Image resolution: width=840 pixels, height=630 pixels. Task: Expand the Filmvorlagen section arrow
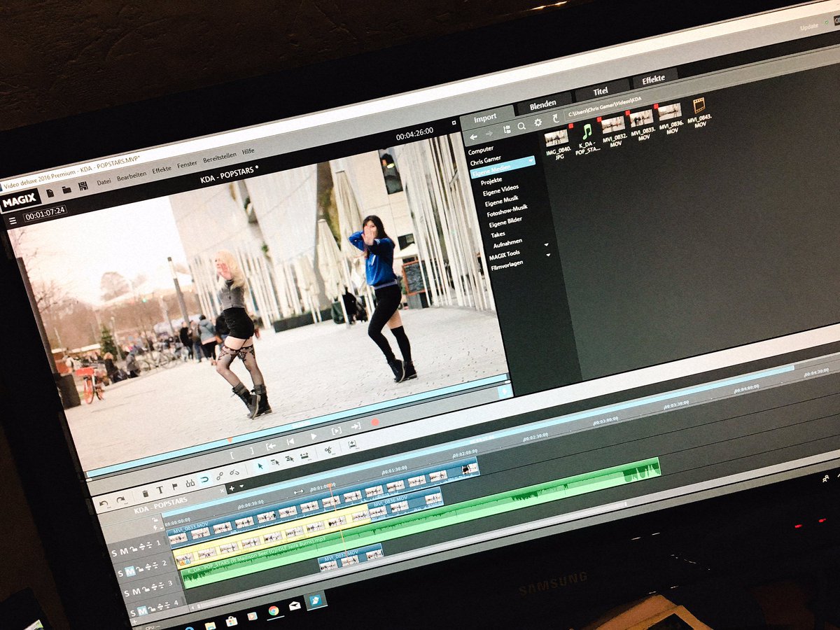pyautogui.click(x=548, y=255)
